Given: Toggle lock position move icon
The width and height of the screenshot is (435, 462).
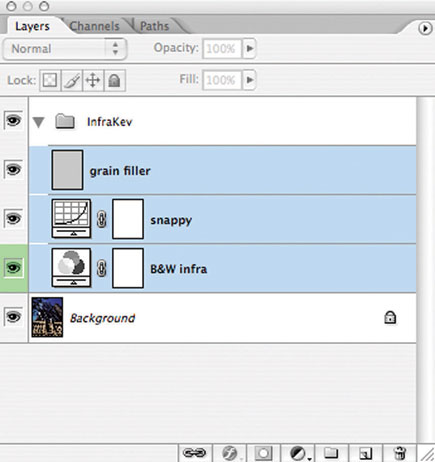Looking at the screenshot, I should [93, 80].
